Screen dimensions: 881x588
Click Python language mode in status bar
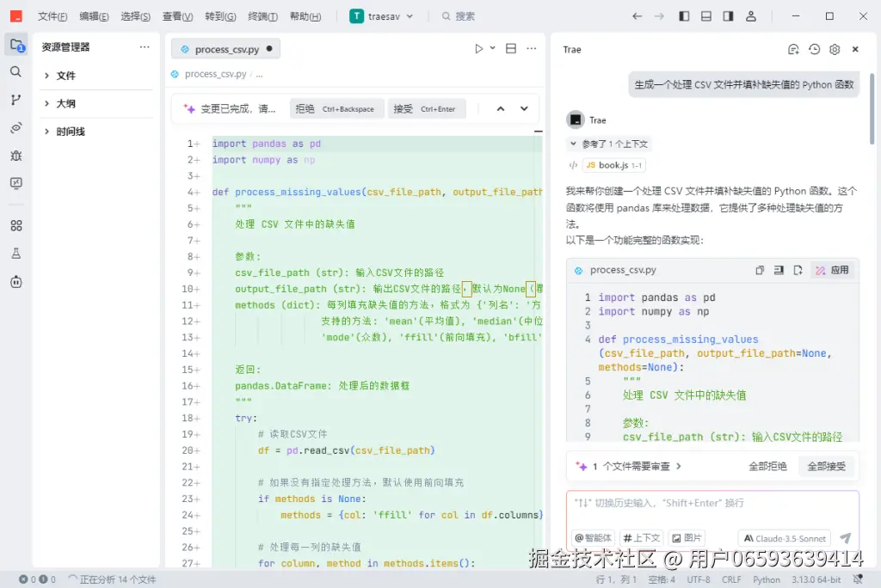(766, 579)
